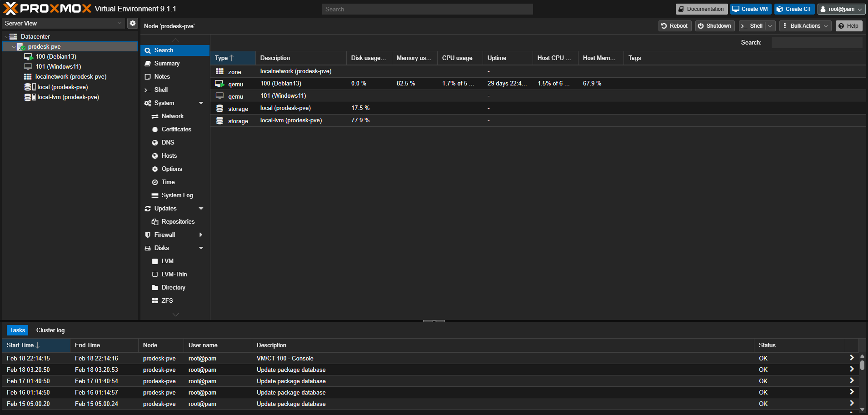Screen dimensions: 868x415
Task: Select local-lvm (prodesk-pve) storage in tree
Action: point(68,97)
